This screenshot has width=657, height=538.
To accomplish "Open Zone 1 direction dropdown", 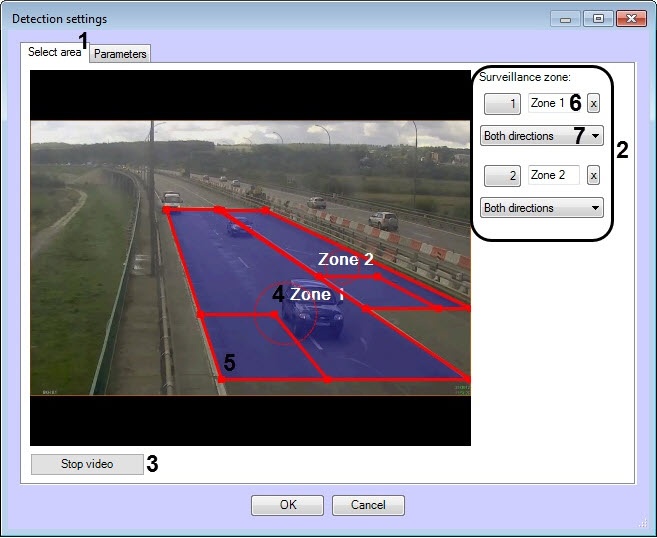I will tap(541, 136).
